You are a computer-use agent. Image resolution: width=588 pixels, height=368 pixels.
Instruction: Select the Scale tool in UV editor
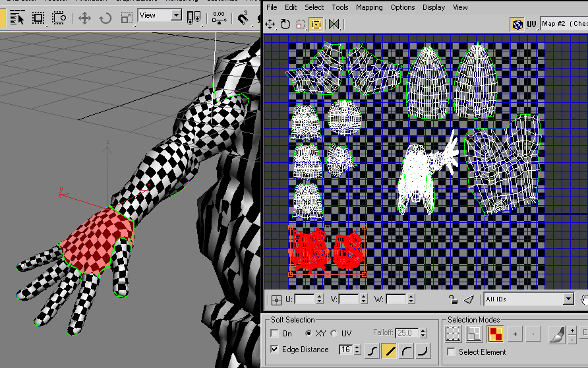point(301,24)
